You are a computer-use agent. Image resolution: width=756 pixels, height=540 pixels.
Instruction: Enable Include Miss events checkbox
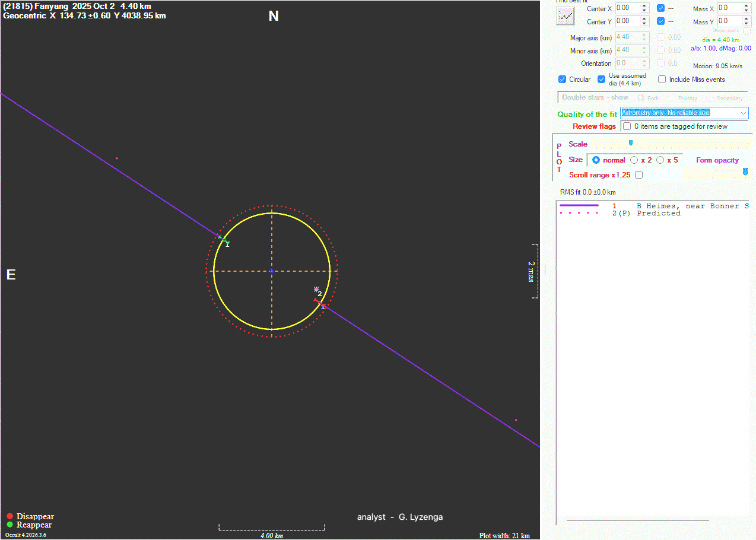coord(662,80)
